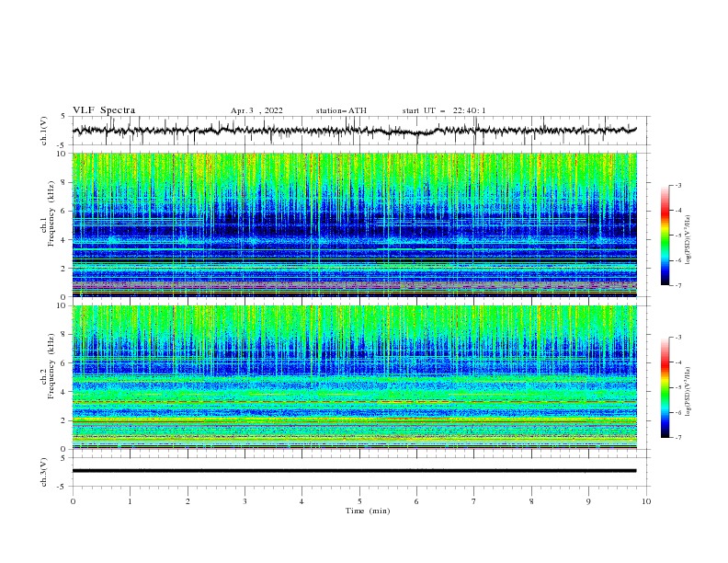Click the flat ch.3 waveform trace
728x563 pixels.
tap(354, 471)
